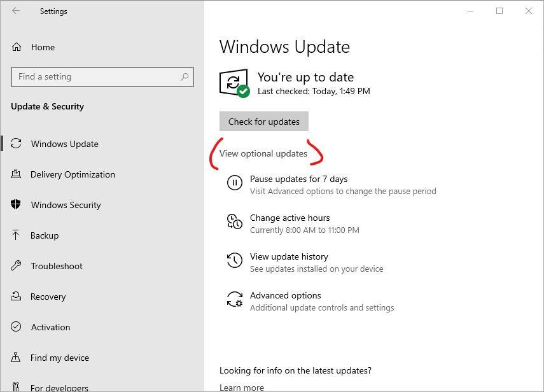Click the Advanced options gear-sync icon
This screenshot has width=544, height=392.
pos(234,299)
